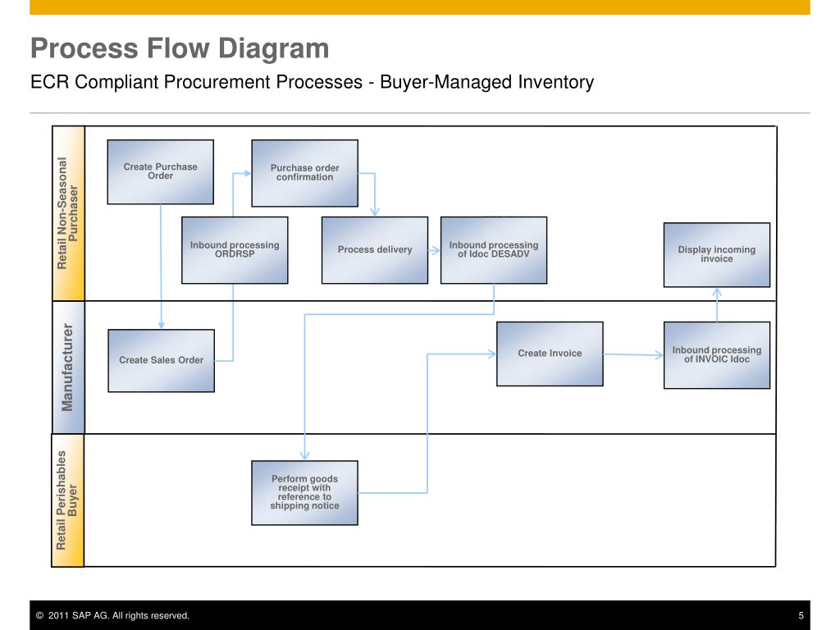
Task: Click the Perform goods receipt box
Action: [x=305, y=493]
